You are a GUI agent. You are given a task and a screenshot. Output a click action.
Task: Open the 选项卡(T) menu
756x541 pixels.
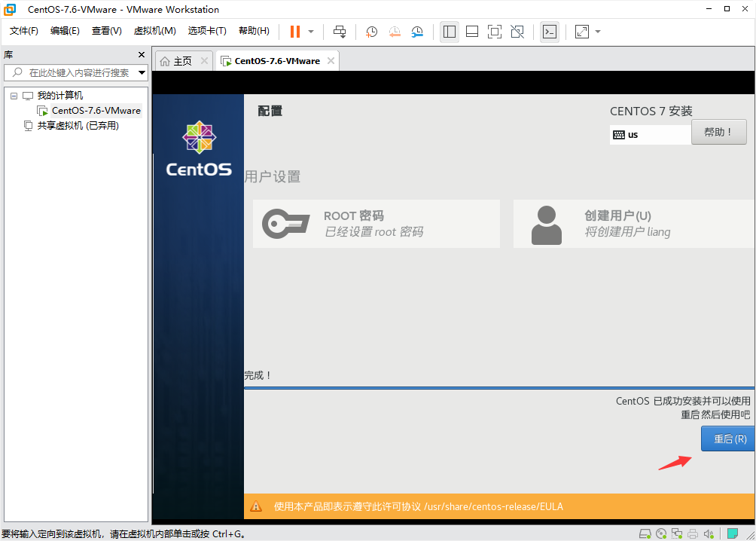tap(207, 31)
